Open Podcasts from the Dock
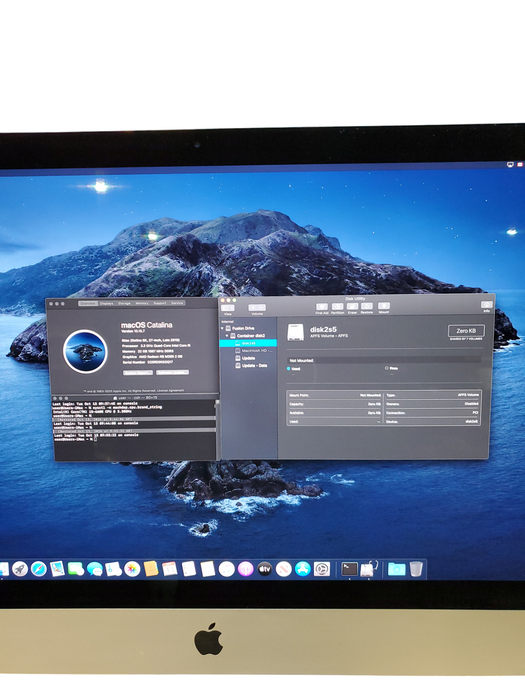525x700 pixels. (246, 569)
